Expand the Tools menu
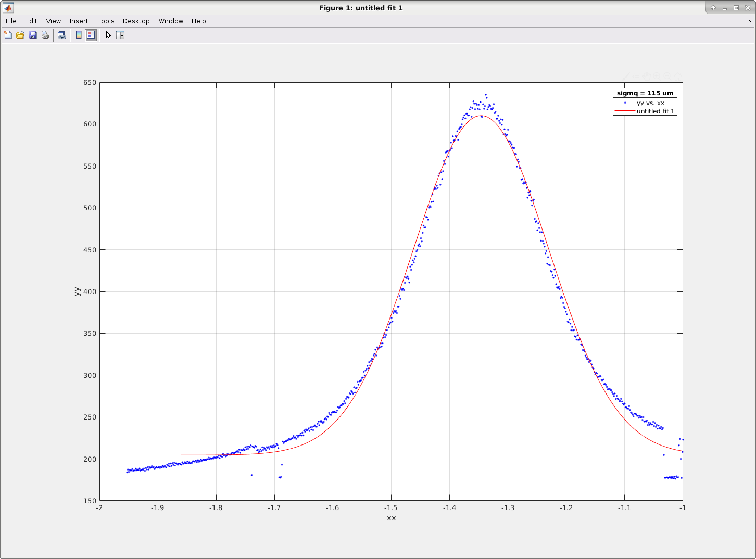Screen dimensions: 756x559 click(x=106, y=21)
